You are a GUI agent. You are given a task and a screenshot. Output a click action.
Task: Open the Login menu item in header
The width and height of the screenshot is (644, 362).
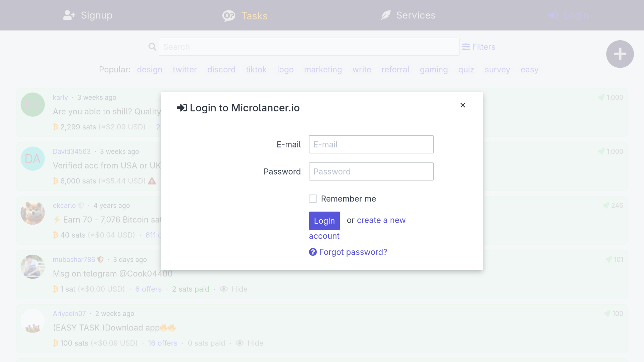tap(569, 15)
